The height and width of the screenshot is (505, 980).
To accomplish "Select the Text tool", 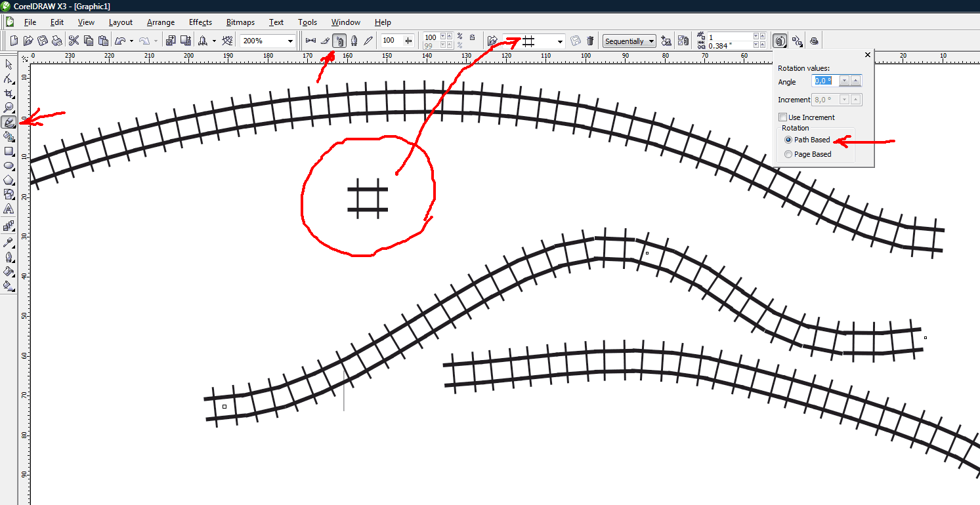I will pyautogui.click(x=9, y=209).
